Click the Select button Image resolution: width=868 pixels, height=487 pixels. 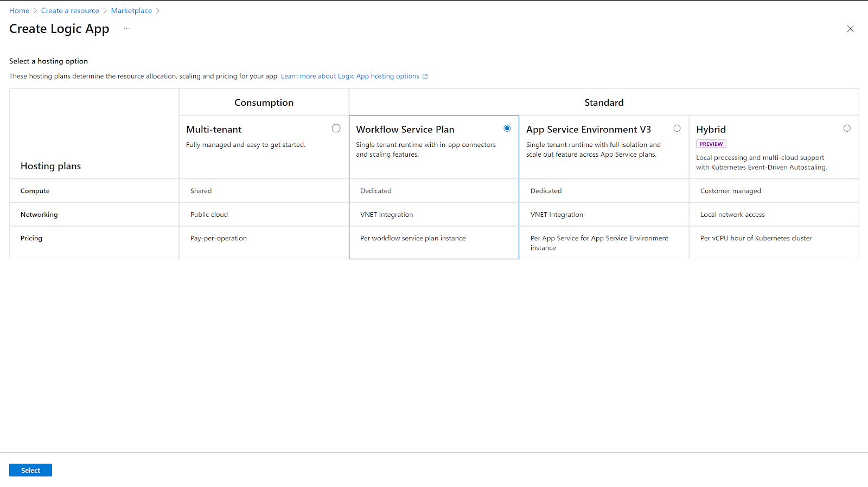[30, 470]
